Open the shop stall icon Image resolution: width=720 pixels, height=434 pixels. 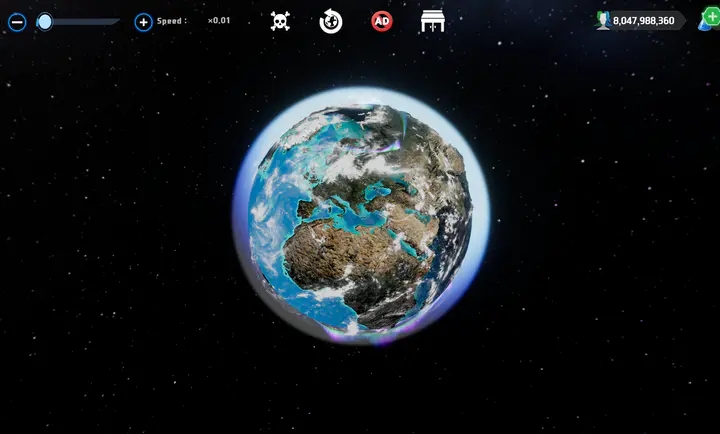(433, 21)
